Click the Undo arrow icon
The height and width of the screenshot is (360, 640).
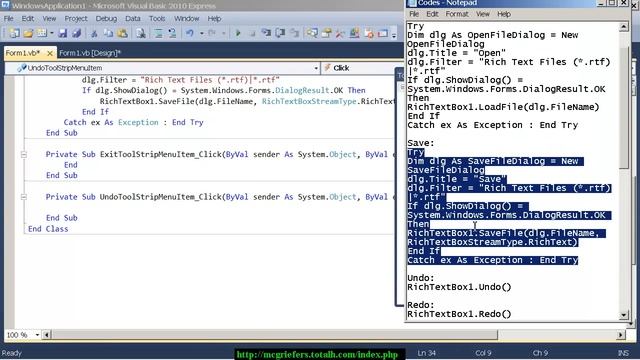coord(190,33)
